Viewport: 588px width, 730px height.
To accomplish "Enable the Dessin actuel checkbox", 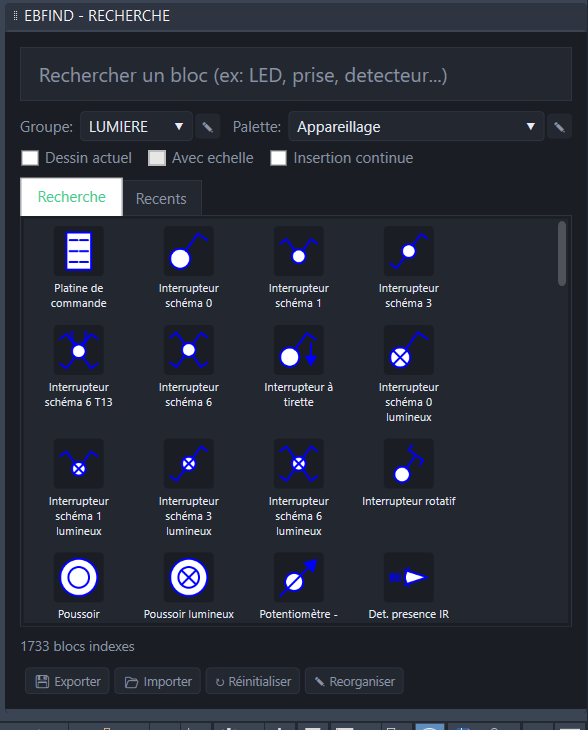I will [x=30, y=158].
